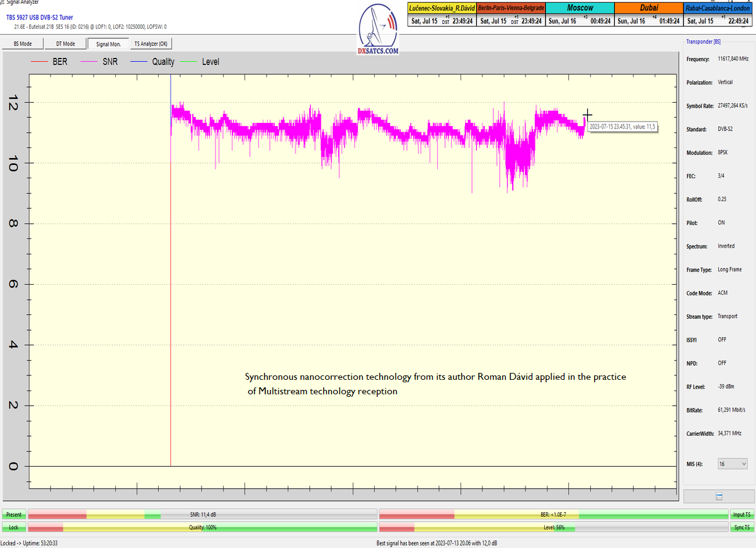
Task: Click the red BER legend line
Action: pyautogui.click(x=40, y=62)
